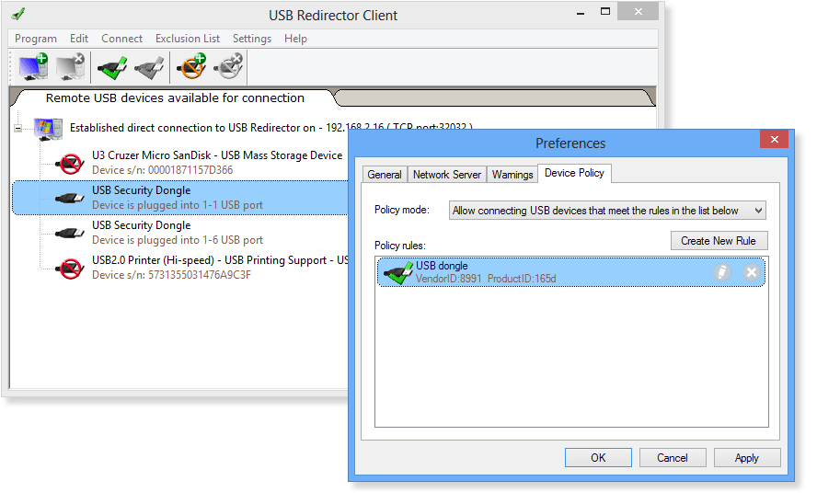Edit the USB dongle policy rule
The height and width of the screenshot is (504, 817).
coord(721,272)
